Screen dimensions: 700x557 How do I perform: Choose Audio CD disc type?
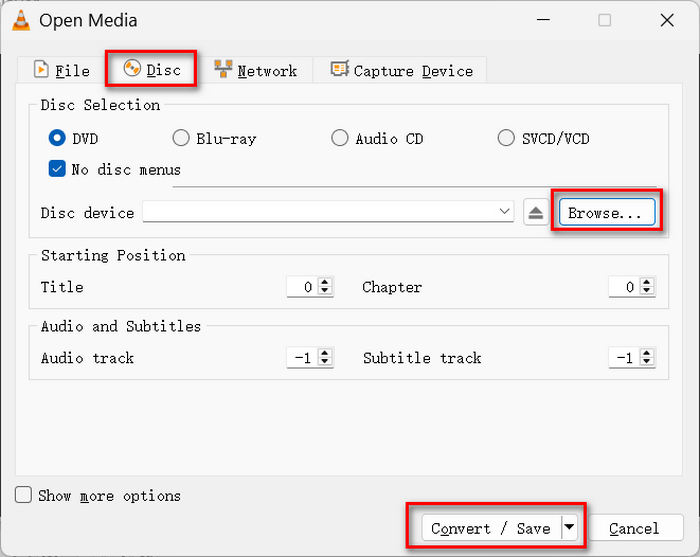(x=340, y=138)
